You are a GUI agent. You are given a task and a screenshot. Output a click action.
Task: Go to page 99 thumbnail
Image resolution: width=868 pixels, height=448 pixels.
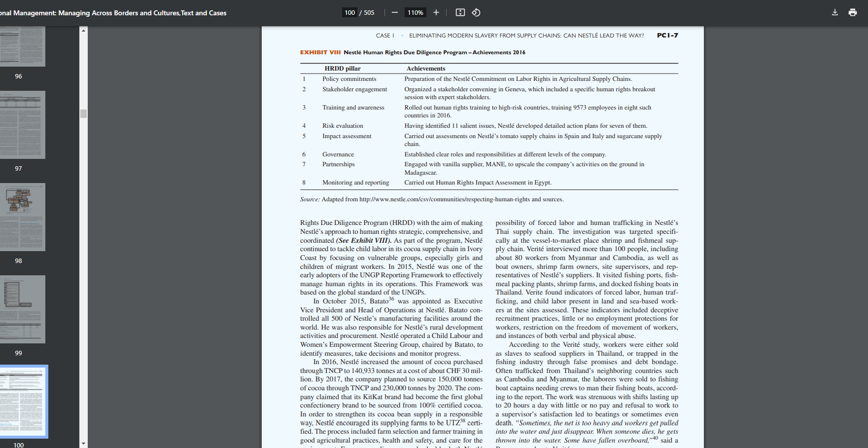(x=22, y=309)
